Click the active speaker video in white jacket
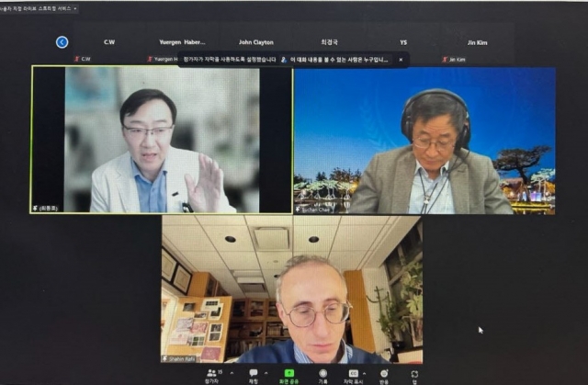This screenshot has height=385, width=588. click(162, 140)
